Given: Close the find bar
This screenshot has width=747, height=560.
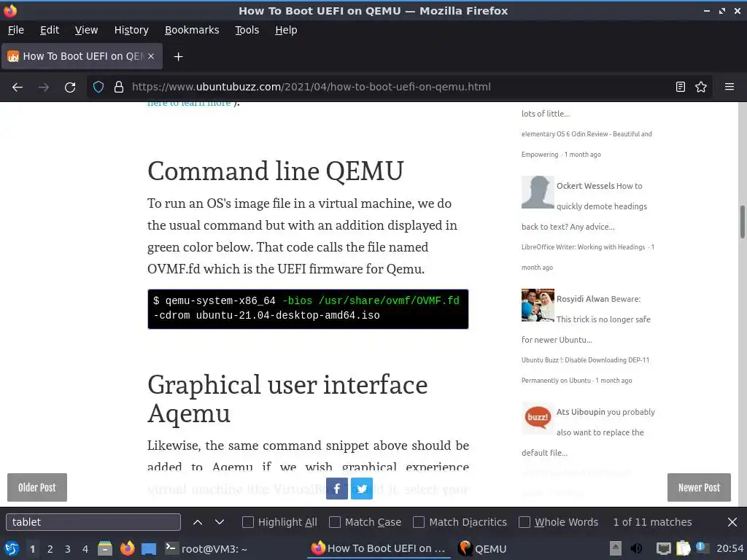Looking at the screenshot, I should (732, 522).
